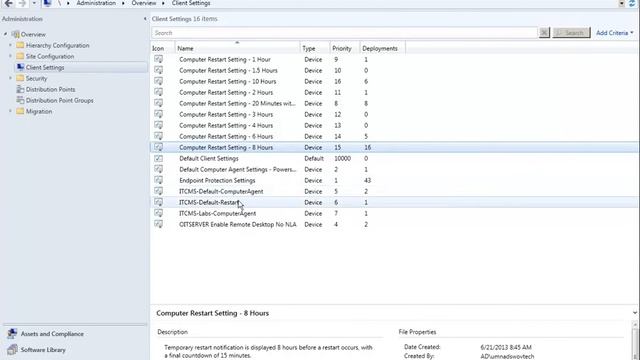Image resolution: width=640 pixels, height=360 pixels.
Task: Click priority value 10000
Action: click(342, 159)
